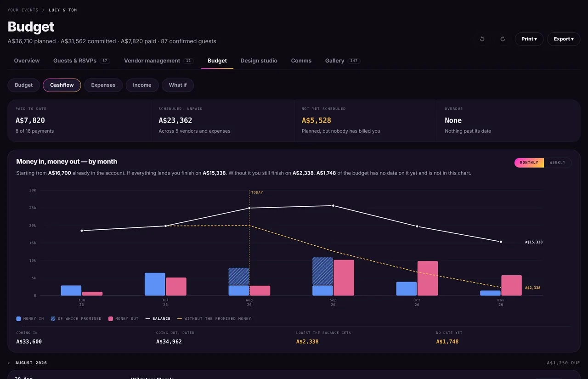The image size is (588, 379).
Task: Click the Oct money out bar
Action: point(428,278)
